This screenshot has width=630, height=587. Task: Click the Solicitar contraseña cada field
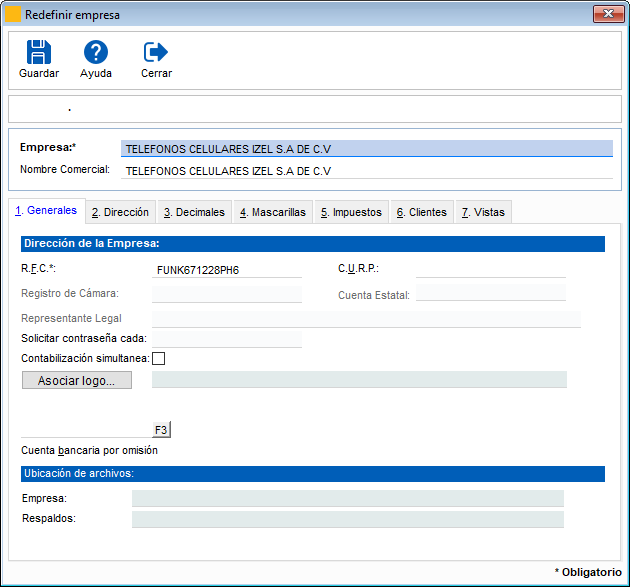[227, 339]
